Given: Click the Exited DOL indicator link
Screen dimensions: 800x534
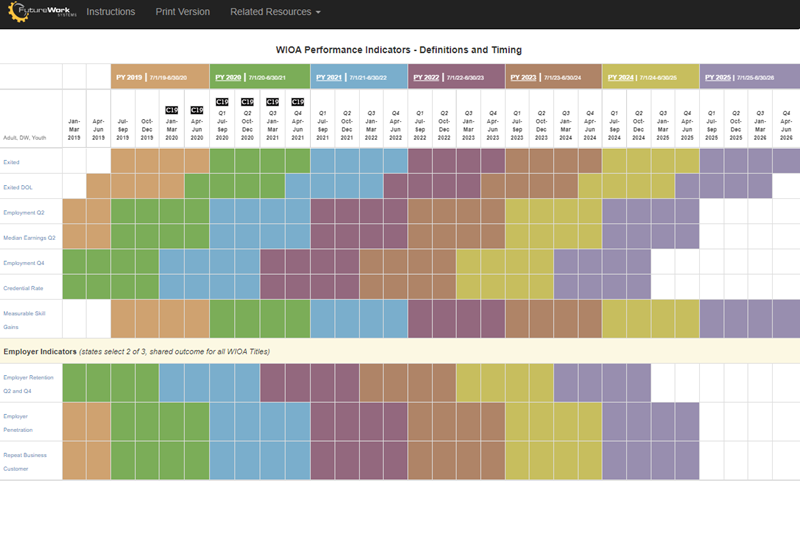Looking at the screenshot, I should [19, 187].
